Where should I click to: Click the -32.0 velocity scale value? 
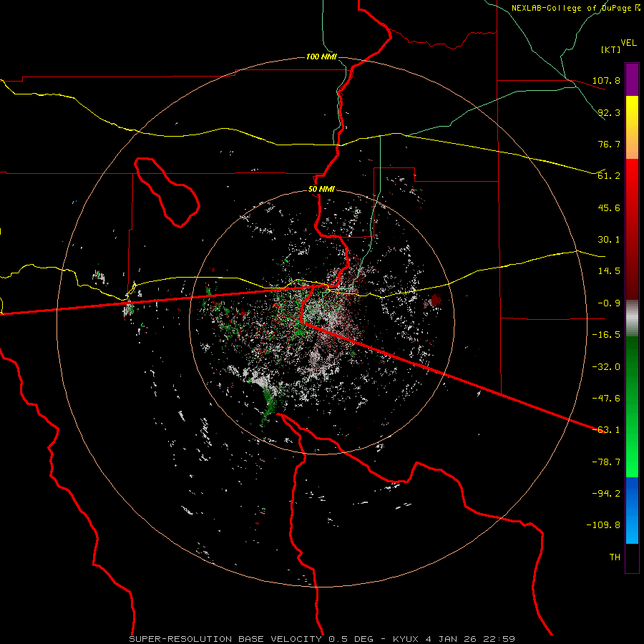click(x=607, y=367)
